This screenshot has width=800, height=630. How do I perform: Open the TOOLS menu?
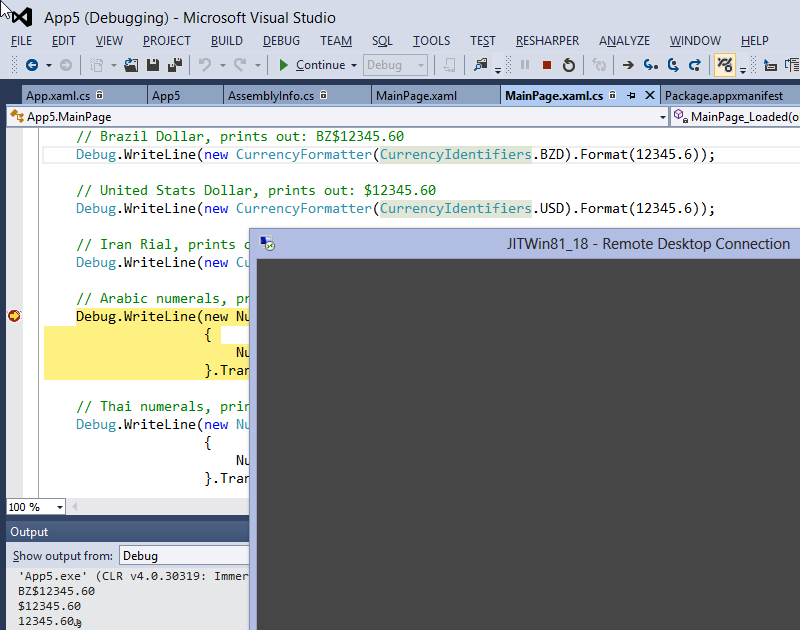431,41
